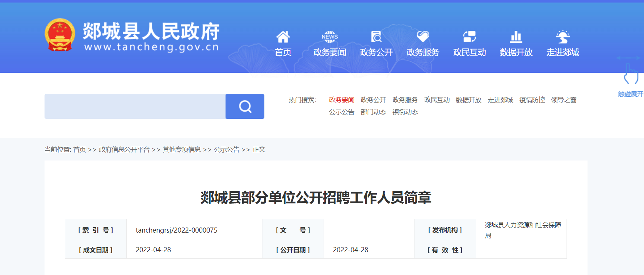Click the NEWS globe icon

(x=329, y=37)
